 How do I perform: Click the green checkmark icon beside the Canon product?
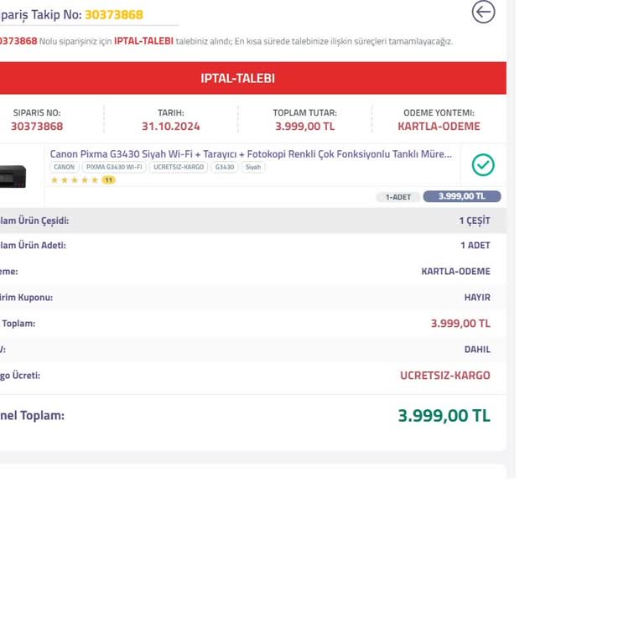(483, 165)
